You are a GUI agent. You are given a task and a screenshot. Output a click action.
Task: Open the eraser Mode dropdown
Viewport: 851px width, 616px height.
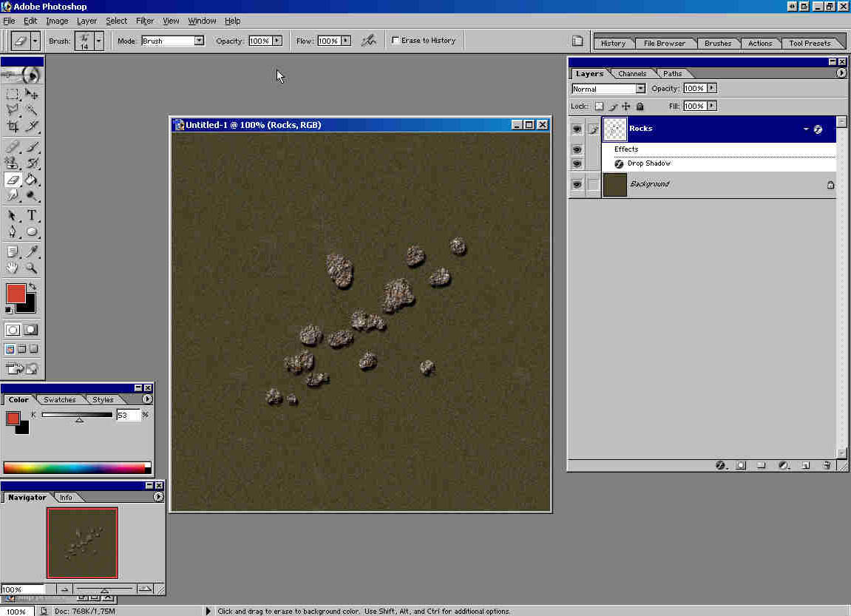click(x=199, y=41)
